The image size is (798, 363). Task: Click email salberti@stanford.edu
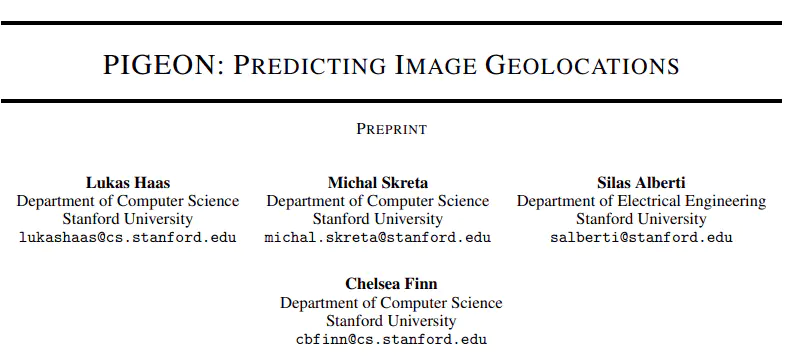[641, 237]
